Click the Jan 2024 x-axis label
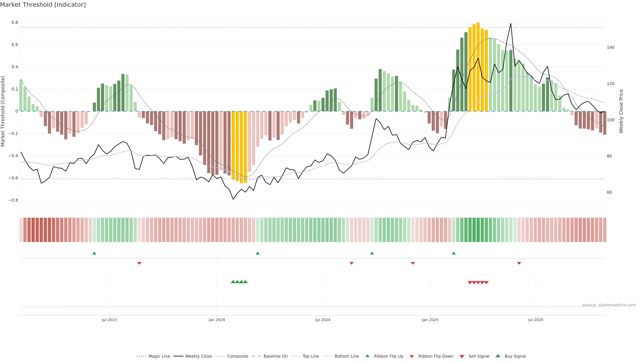The height and width of the screenshot is (362, 644). pos(217,320)
